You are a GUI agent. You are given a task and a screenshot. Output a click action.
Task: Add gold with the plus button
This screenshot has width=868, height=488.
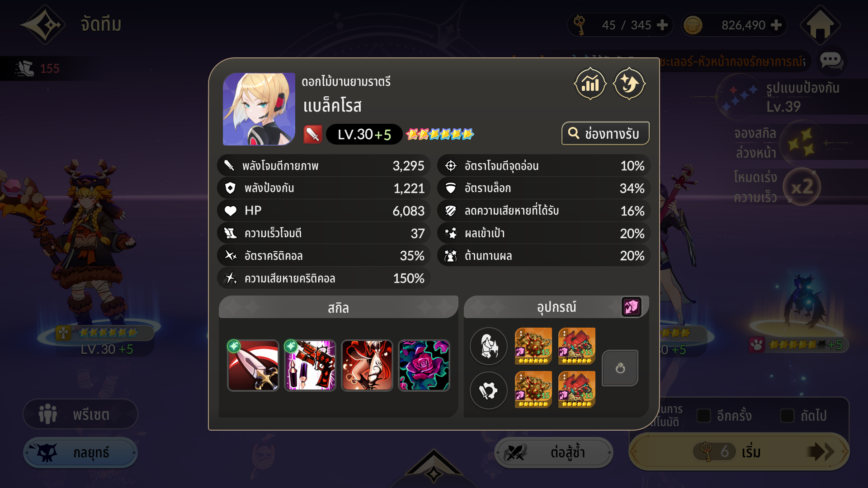click(776, 25)
